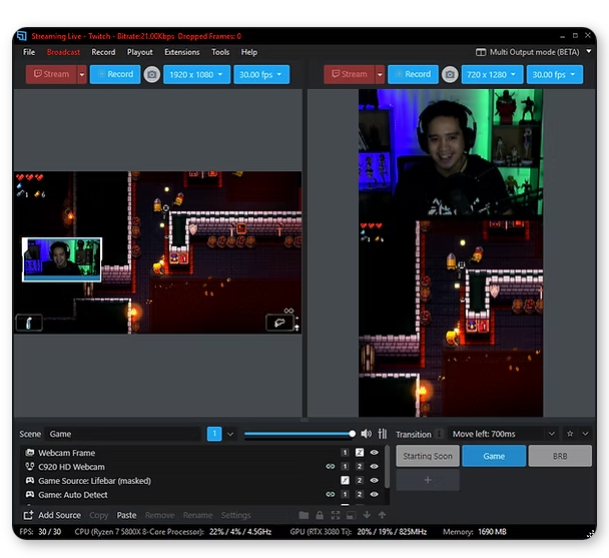Viewport: 609px width, 558px height.
Task: Toggle visibility of C920 HD Webcam
Action: coord(374,467)
